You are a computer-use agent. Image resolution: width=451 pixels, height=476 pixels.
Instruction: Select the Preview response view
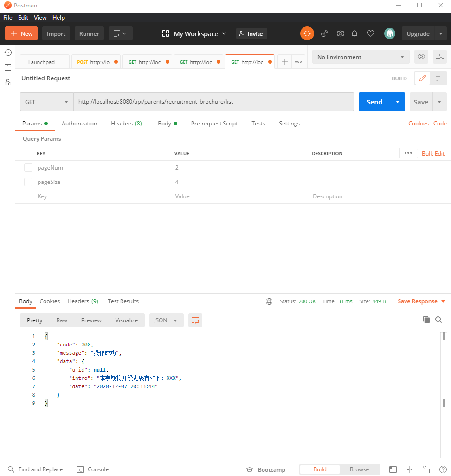coord(91,320)
